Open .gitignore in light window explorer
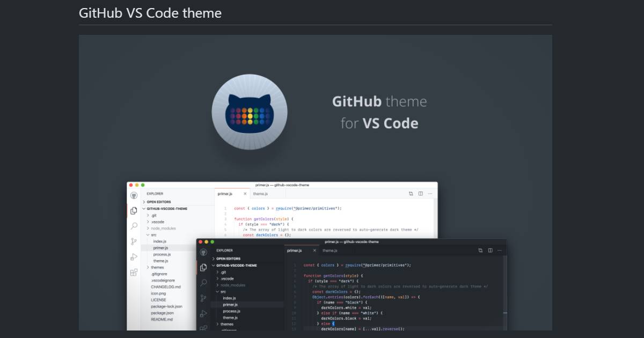 click(159, 274)
